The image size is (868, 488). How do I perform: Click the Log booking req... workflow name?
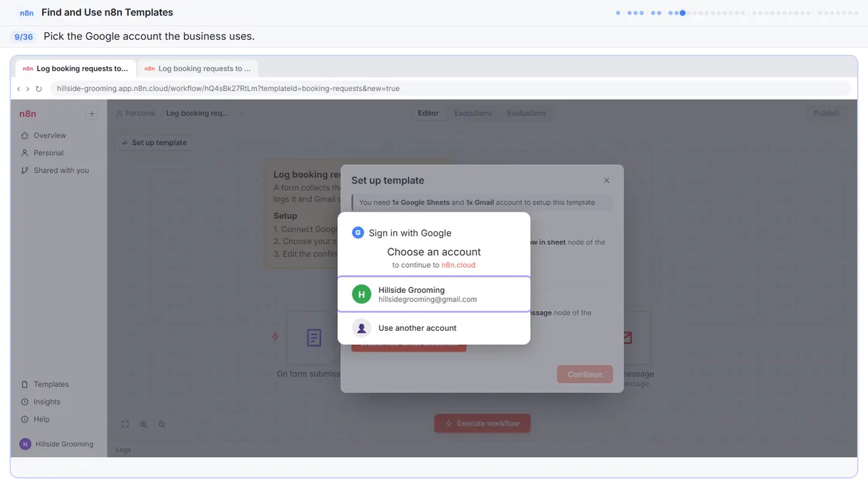click(x=197, y=113)
